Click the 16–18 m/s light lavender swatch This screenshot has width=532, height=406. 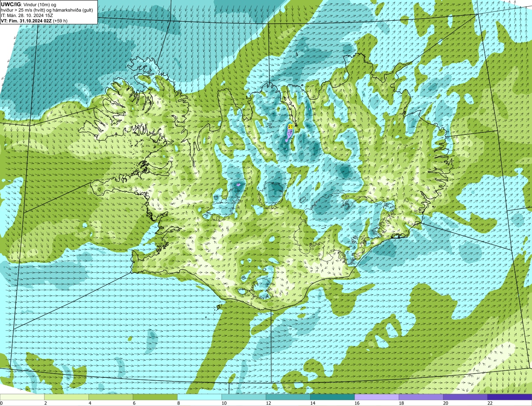(x=377, y=397)
